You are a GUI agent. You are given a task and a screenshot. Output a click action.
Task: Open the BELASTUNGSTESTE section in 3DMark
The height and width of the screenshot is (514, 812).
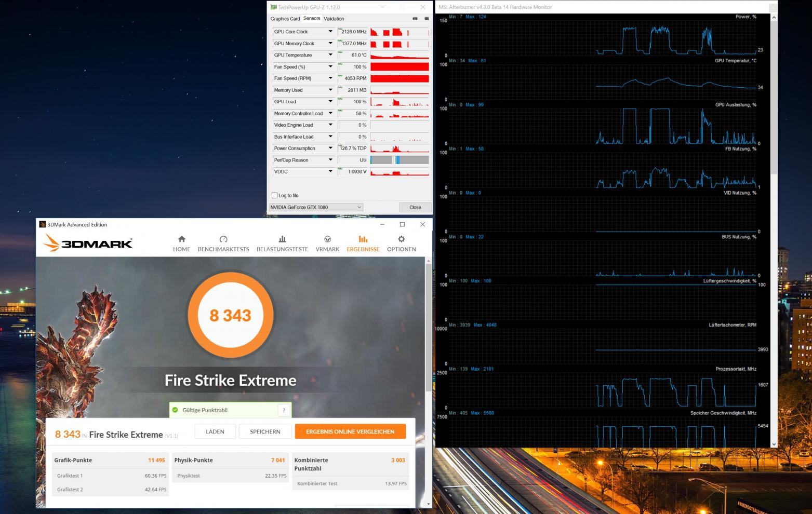click(282, 244)
